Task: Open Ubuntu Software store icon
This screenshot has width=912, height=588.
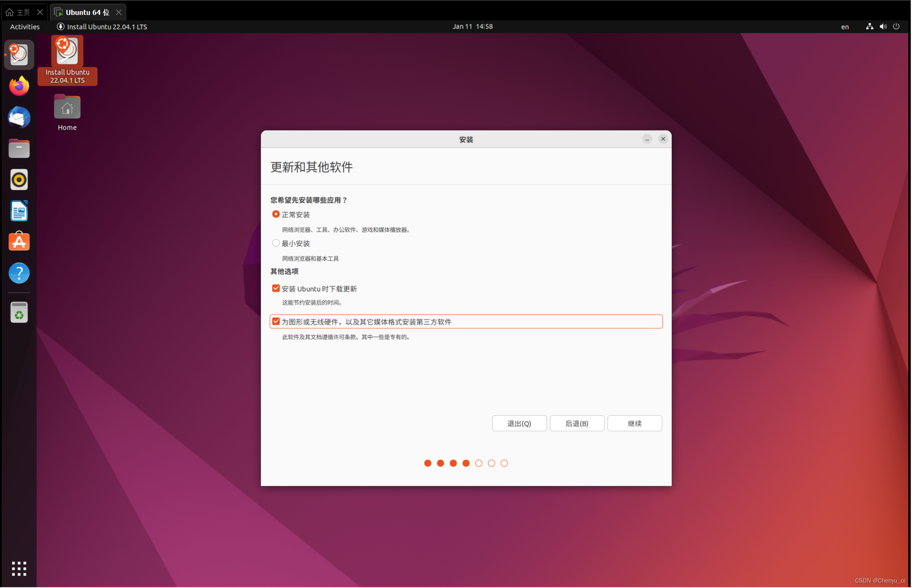Action: tap(19, 242)
